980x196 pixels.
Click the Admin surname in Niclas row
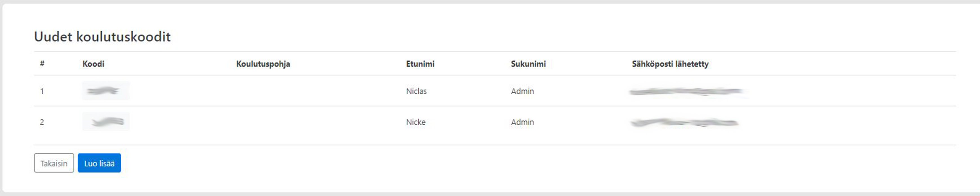[x=522, y=91]
